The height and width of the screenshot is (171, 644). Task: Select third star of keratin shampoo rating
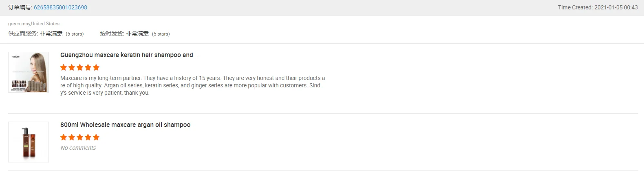tap(80, 67)
